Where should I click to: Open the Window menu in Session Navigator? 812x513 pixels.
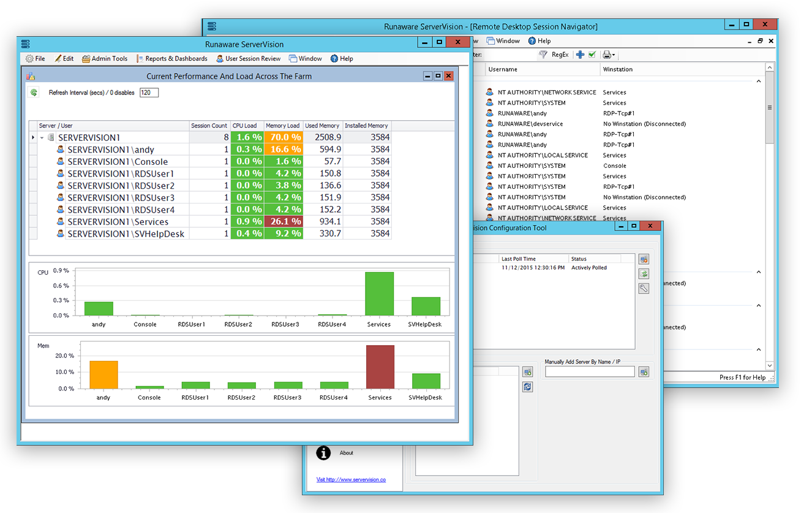point(503,41)
